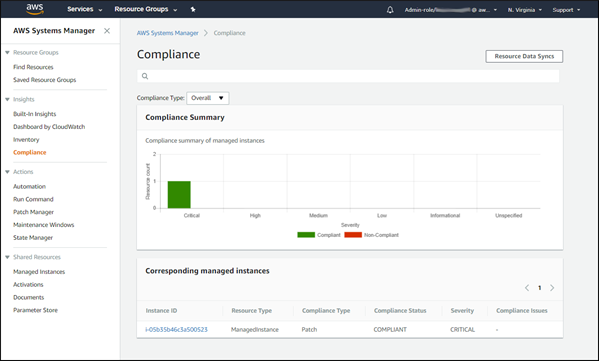Open Maintenance Windows in sidebar

pos(44,225)
